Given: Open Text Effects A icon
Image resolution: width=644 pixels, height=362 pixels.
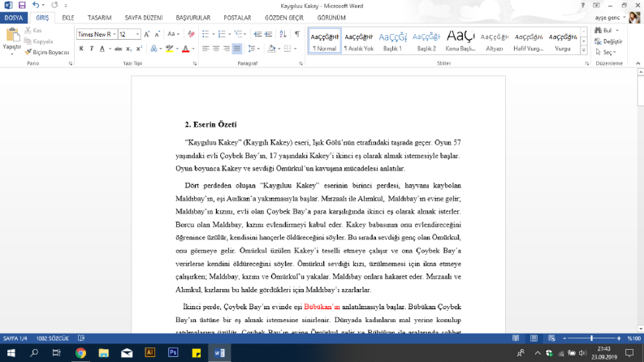Looking at the screenshot, I should click(153, 49).
